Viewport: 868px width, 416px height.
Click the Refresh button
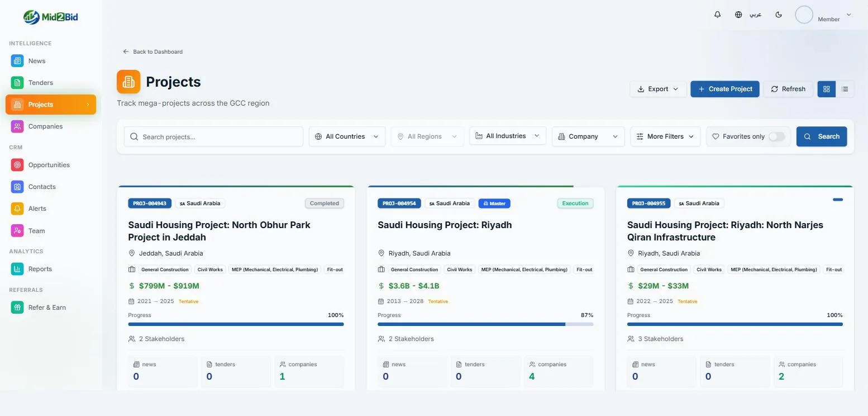tap(788, 89)
